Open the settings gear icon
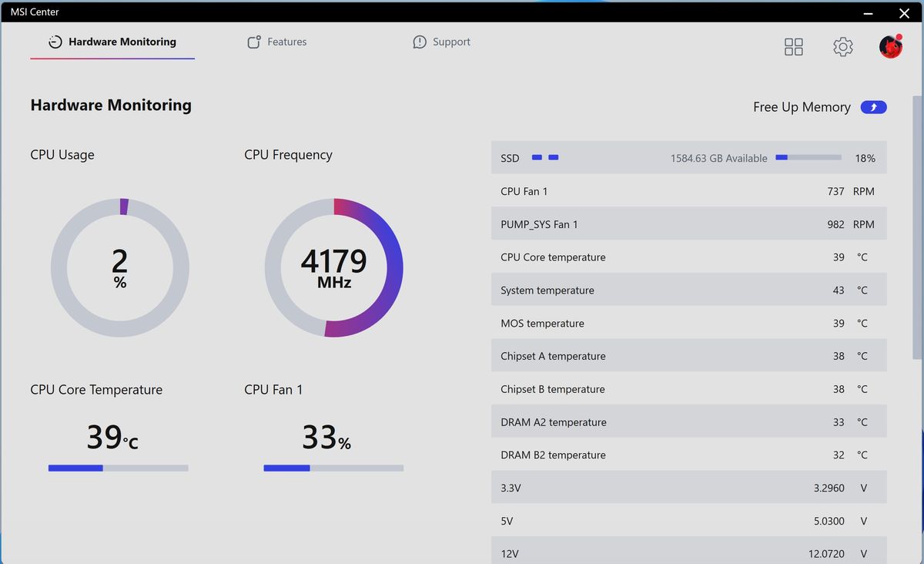 point(843,47)
